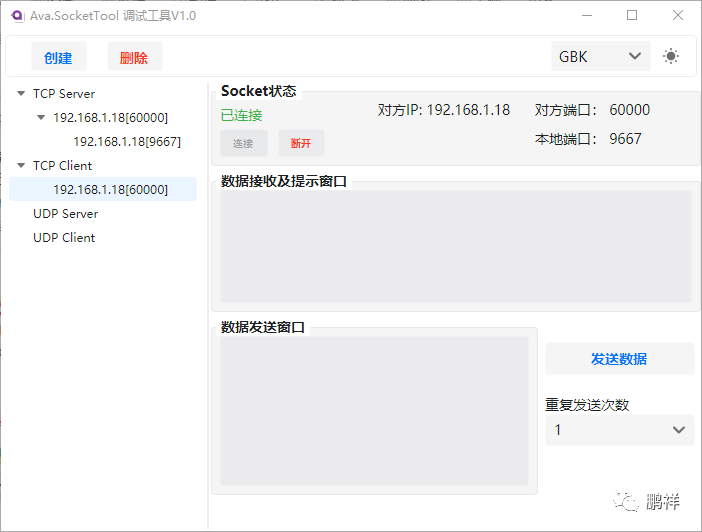Select the TCP Server tree item
Viewport: 702px width, 532px height.
click(x=64, y=94)
